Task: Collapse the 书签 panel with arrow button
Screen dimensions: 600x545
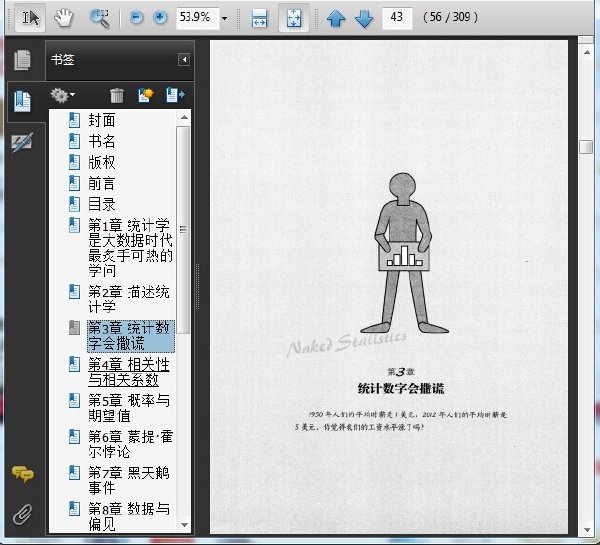Action: [x=184, y=60]
